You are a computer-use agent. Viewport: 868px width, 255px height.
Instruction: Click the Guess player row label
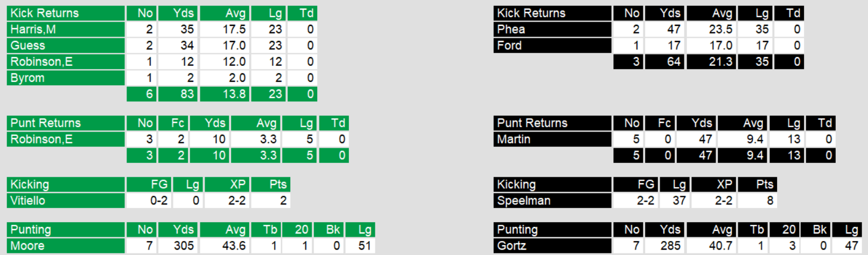(66, 45)
